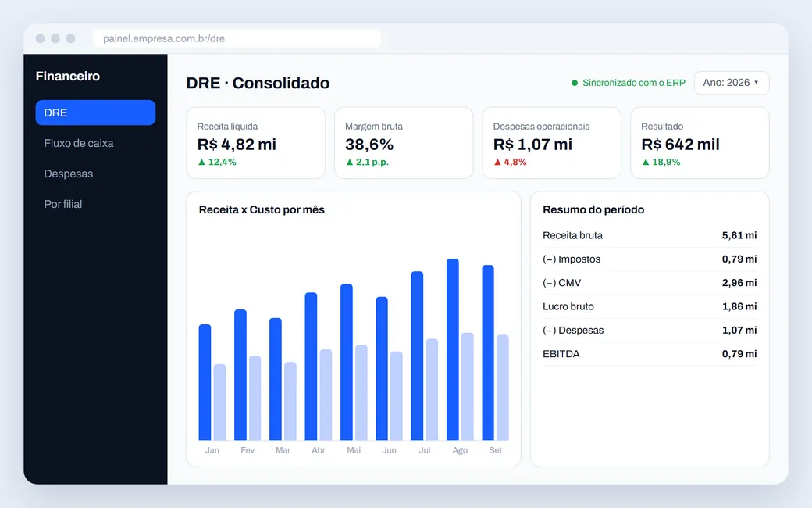Open the Receita líquida card
812x508 pixels.
tap(256, 143)
